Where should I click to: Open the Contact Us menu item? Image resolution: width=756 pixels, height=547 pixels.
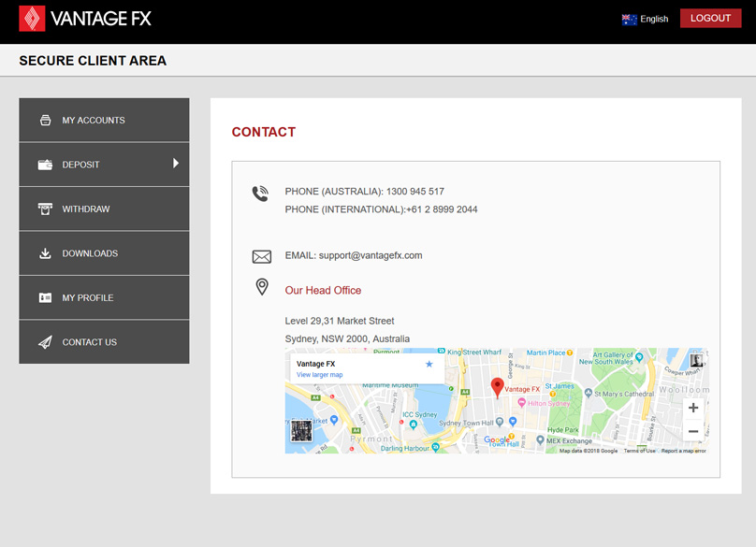(x=104, y=342)
